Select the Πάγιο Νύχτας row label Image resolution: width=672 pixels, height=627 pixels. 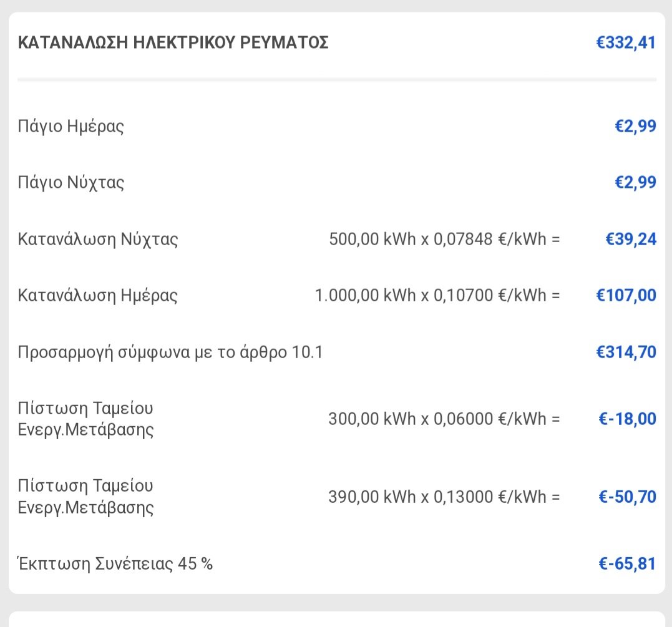[71, 183]
